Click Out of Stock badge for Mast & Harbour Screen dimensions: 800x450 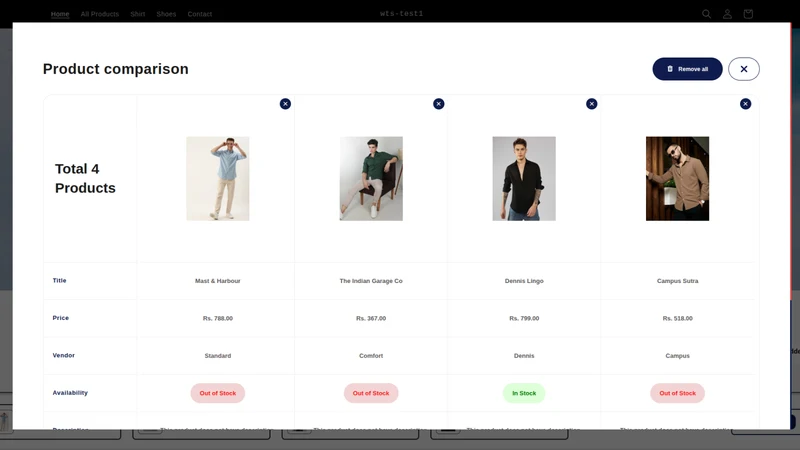coord(218,393)
